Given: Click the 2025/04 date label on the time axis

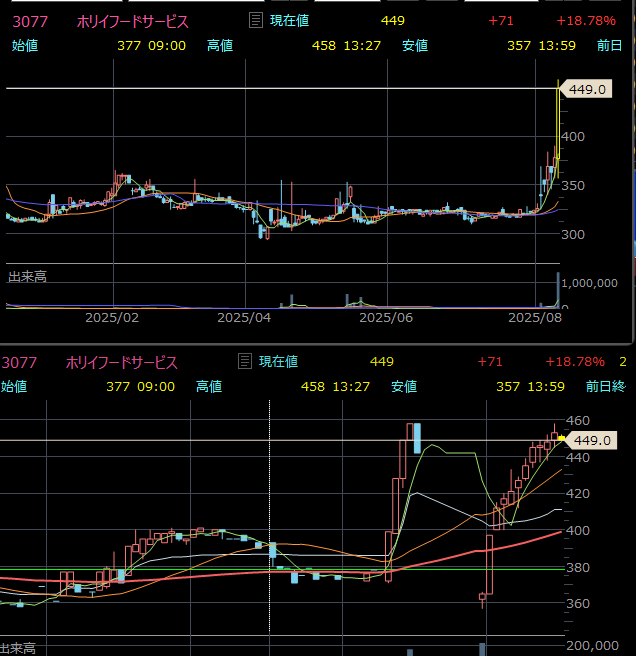Looking at the screenshot, I should tap(244, 318).
